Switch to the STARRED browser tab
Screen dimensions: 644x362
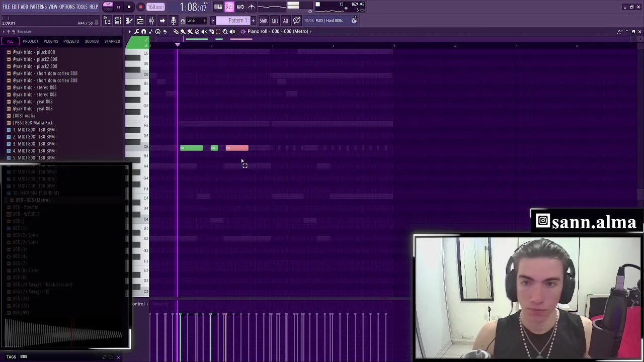point(112,41)
